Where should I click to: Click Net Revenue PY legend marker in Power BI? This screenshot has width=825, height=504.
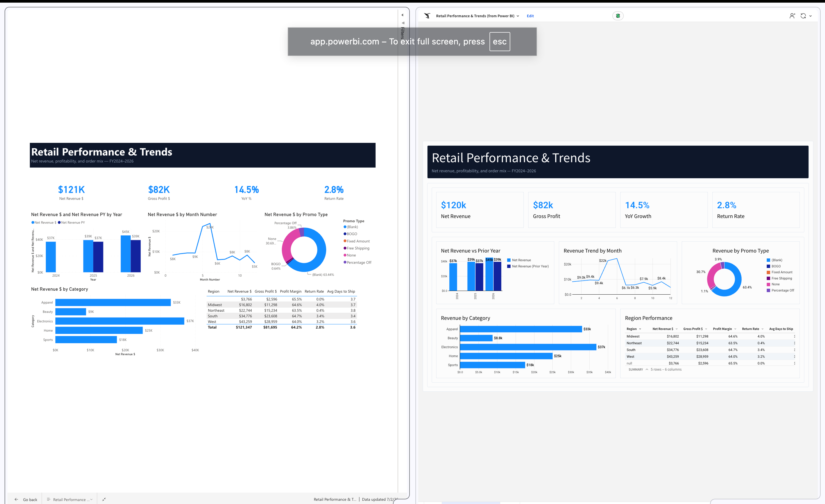pyautogui.click(x=59, y=222)
